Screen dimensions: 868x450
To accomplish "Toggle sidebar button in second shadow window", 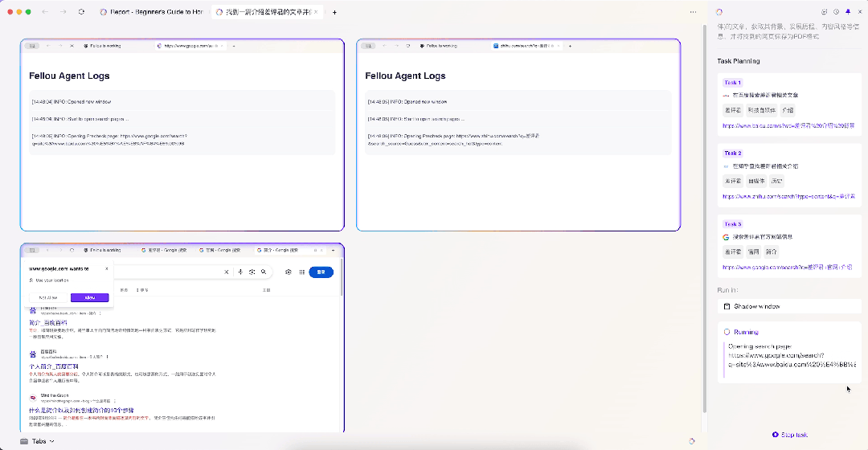I will click(368, 46).
